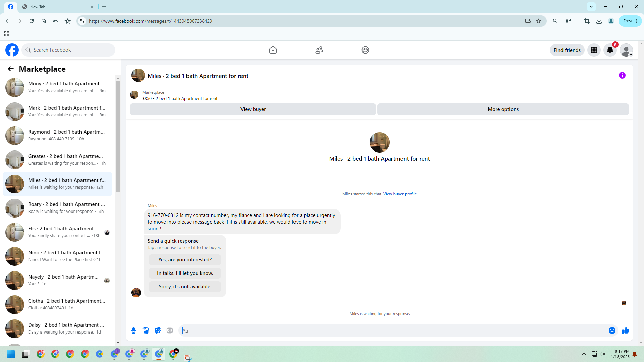Viewport: 644px width, 362px height.
Task: Open conversation information purple icon
Action: pos(622,76)
